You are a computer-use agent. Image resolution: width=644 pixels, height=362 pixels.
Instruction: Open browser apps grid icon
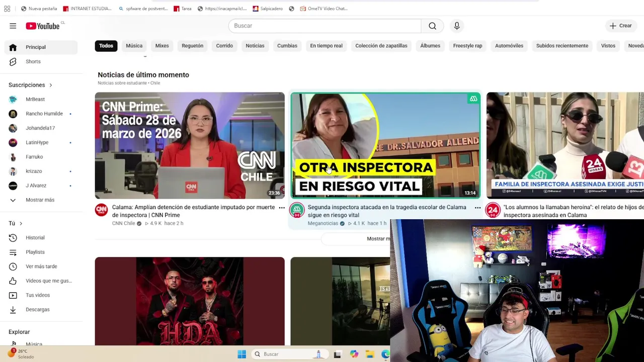click(x=7, y=9)
